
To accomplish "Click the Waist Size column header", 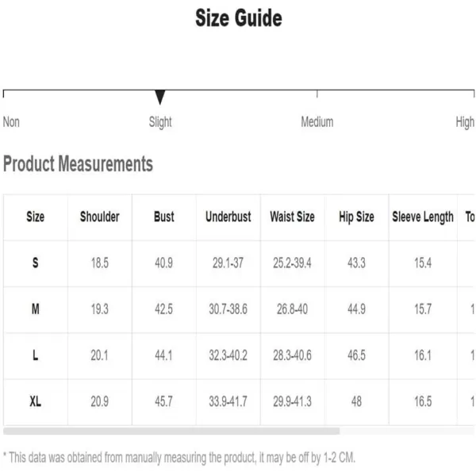I will click(x=292, y=217).
